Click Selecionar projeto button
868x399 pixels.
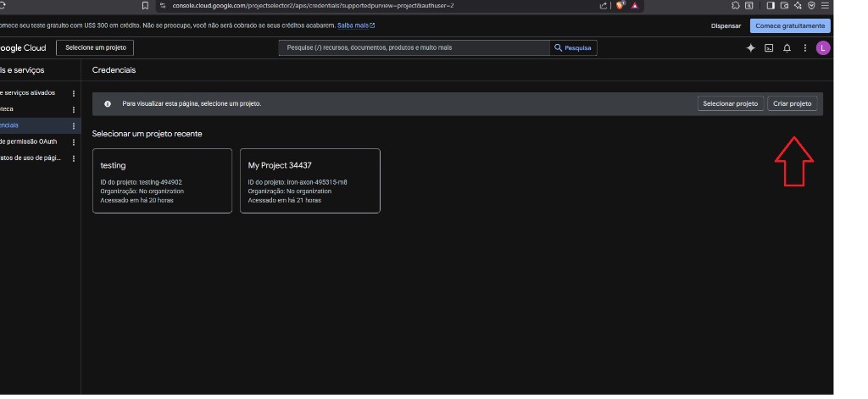730,103
